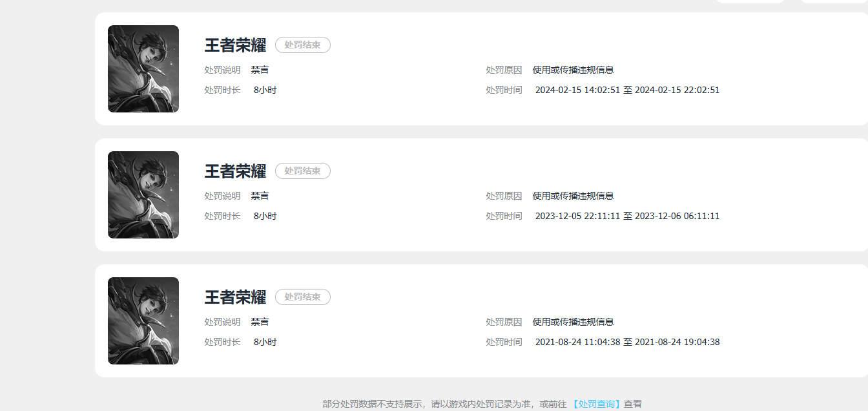Open the 【处罚查询】 link at the bottom
The width and height of the screenshot is (868, 411).
(596, 404)
